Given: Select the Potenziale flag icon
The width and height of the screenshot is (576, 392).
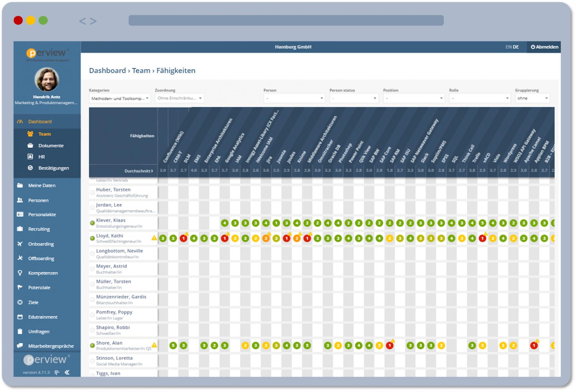Looking at the screenshot, I should (20, 287).
